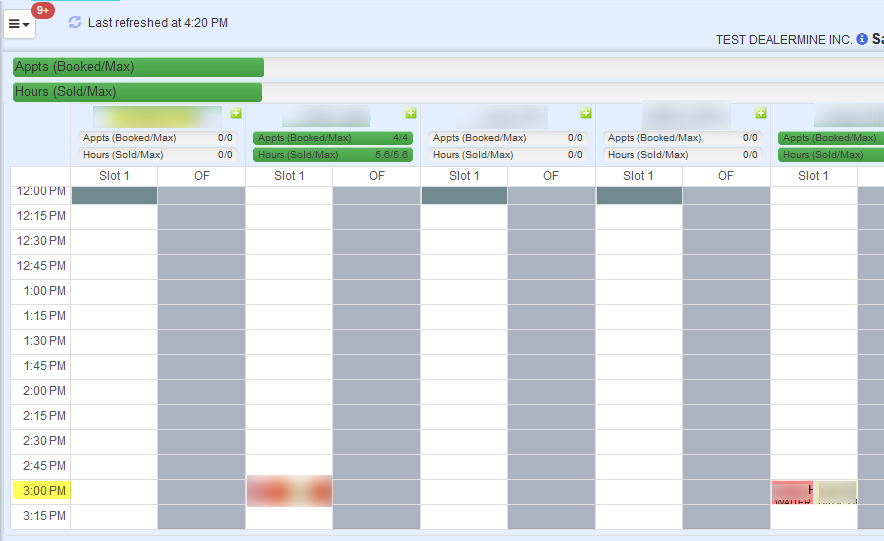Screen dimensions: 884x541
Task: Click the OF header in first advisor column
Action: click(201, 176)
